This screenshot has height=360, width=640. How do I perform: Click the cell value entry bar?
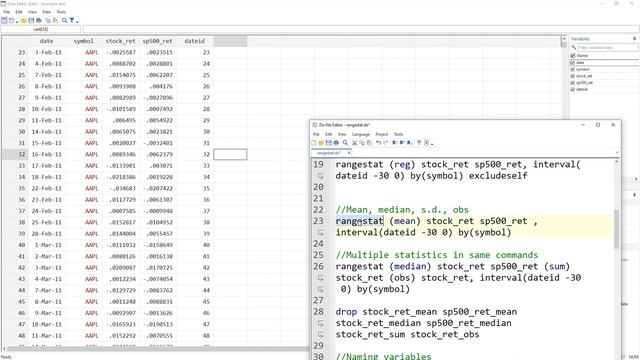[x=361, y=29]
